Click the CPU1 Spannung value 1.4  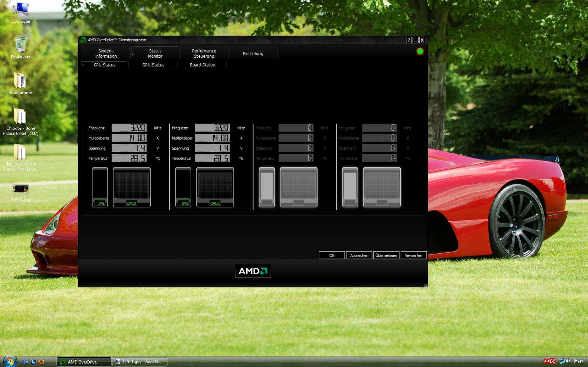coord(213,148)
